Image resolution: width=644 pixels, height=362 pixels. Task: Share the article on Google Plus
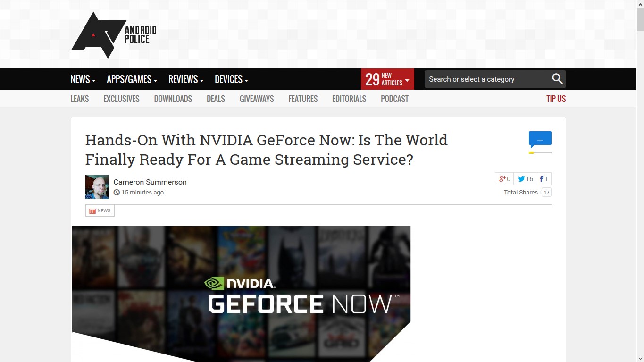click(x=504, y=179)
